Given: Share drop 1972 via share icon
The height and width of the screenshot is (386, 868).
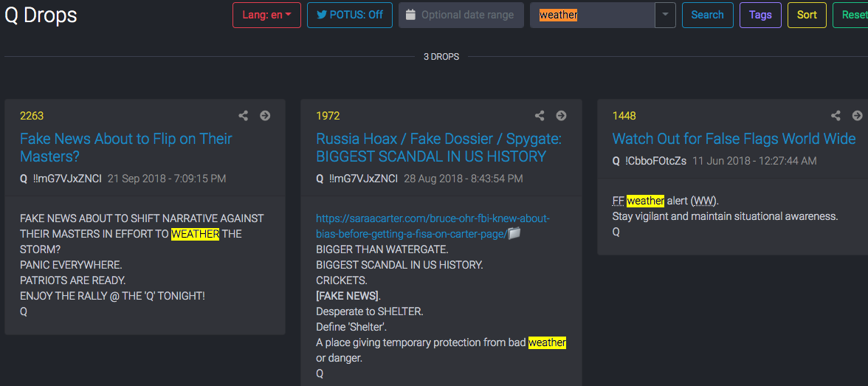Looking at the screenshot, I should point(540,115).
